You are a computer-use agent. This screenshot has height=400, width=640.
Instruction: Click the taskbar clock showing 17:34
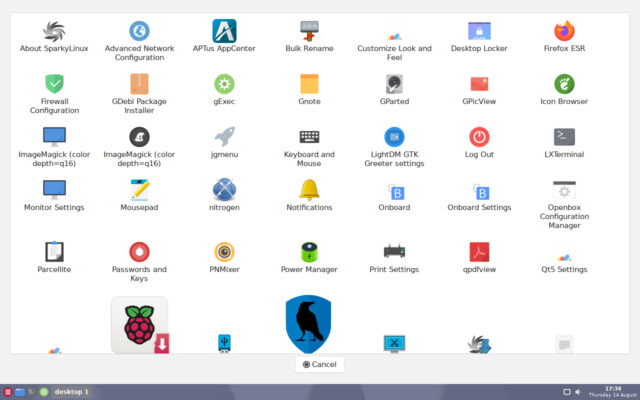[613, 392]
